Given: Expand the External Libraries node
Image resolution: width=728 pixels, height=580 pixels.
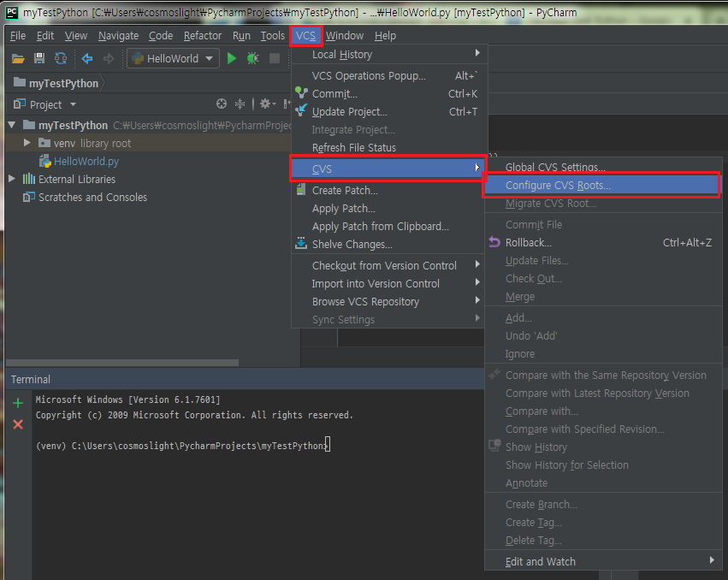Looking at the screenshot, I should 12,179.
